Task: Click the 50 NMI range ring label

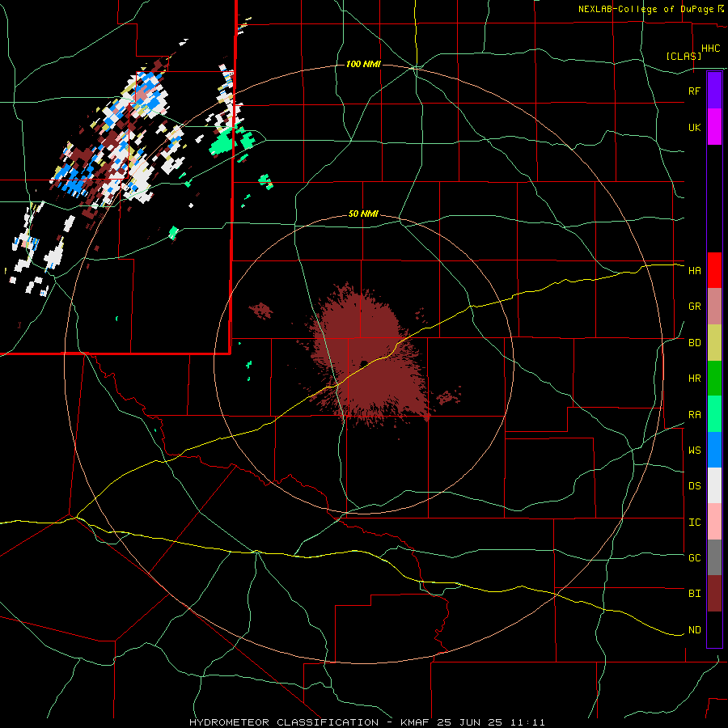Action: pos(363,214)
